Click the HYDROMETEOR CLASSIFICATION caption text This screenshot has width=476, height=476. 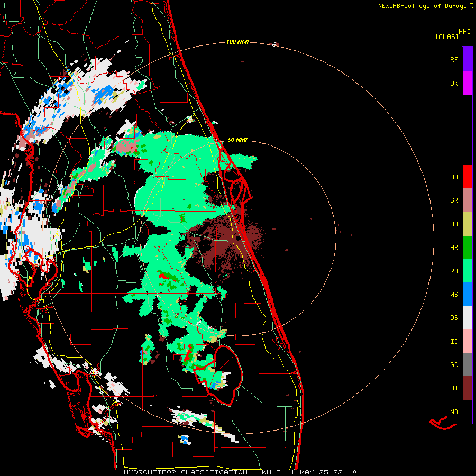[x=186, y=472]
